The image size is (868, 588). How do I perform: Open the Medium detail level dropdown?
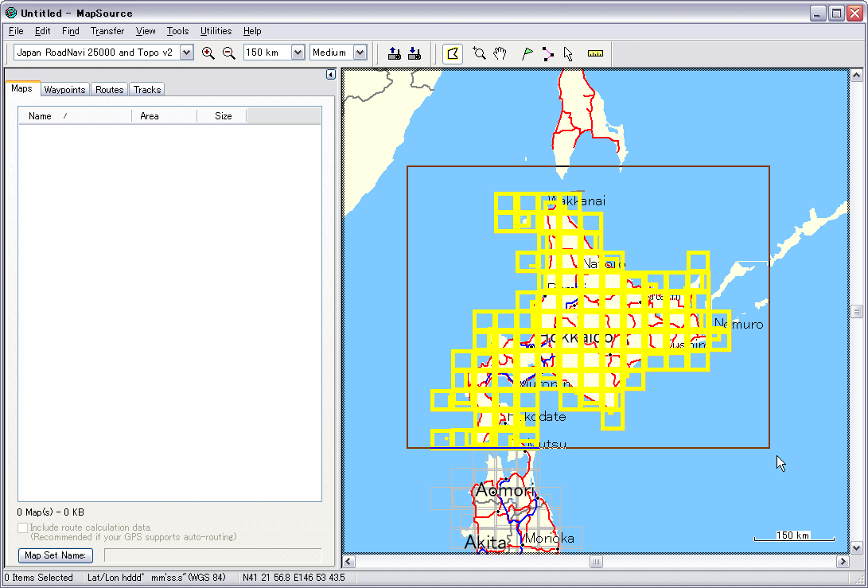360,53
